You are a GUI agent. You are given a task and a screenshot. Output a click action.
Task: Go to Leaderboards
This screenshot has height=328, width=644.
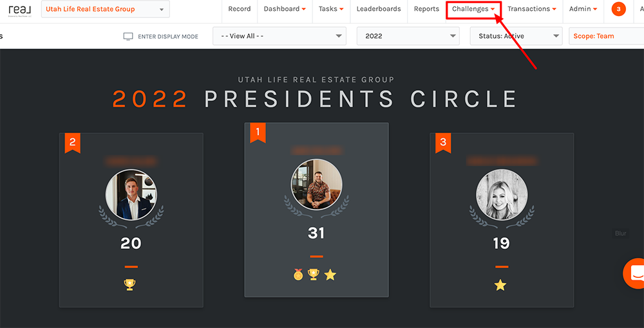pos(379,9)
